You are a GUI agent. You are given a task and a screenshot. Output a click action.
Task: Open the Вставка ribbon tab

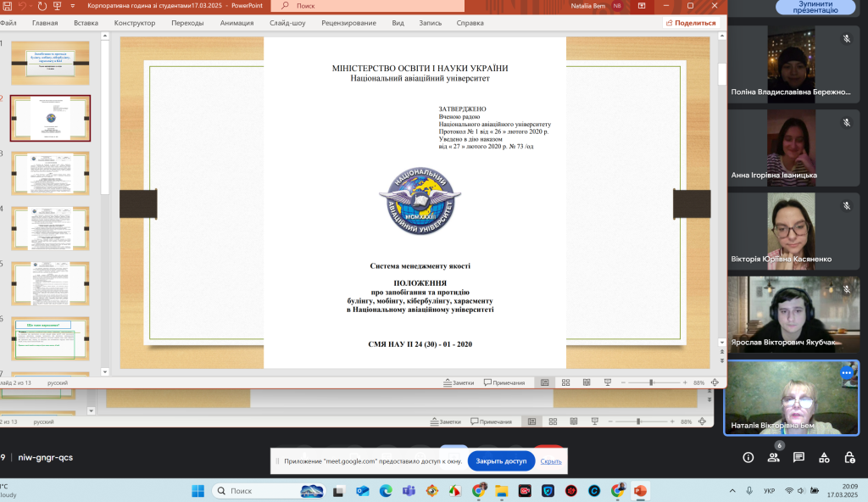[x=86, y=23]
